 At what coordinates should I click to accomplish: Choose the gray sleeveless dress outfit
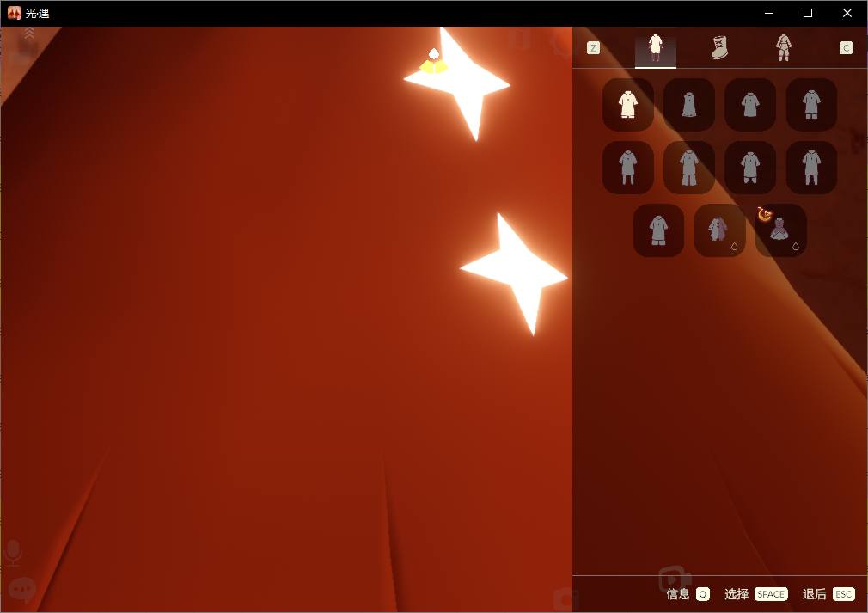(x=689, y=105)
